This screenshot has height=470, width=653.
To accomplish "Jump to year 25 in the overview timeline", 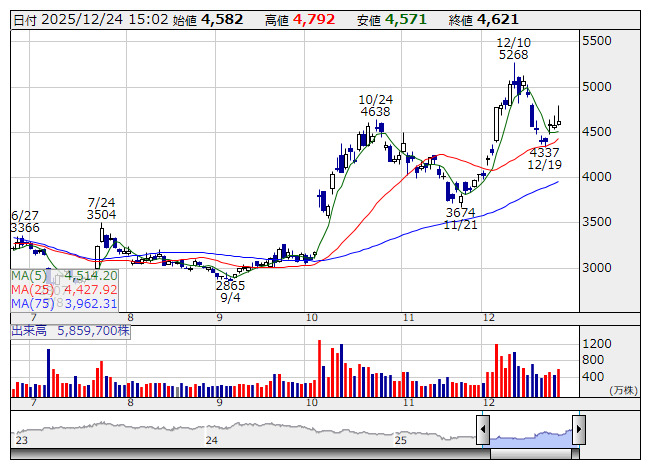I will (x=400, y=440).
